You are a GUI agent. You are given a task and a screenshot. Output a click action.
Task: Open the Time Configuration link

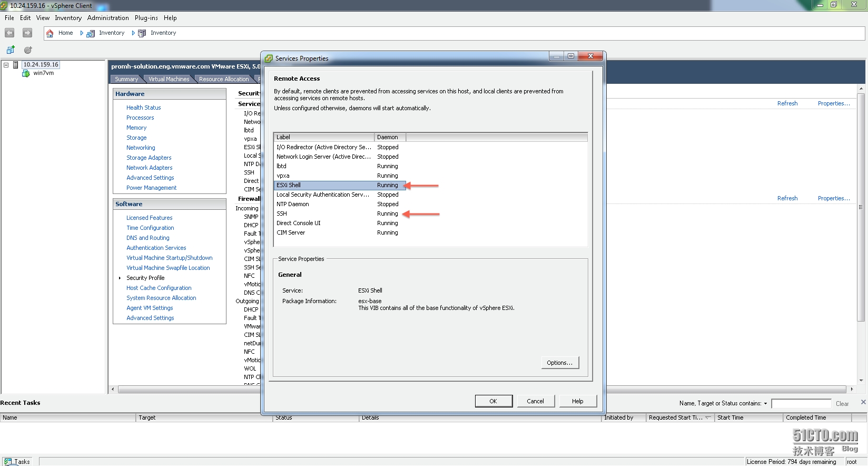150,228
